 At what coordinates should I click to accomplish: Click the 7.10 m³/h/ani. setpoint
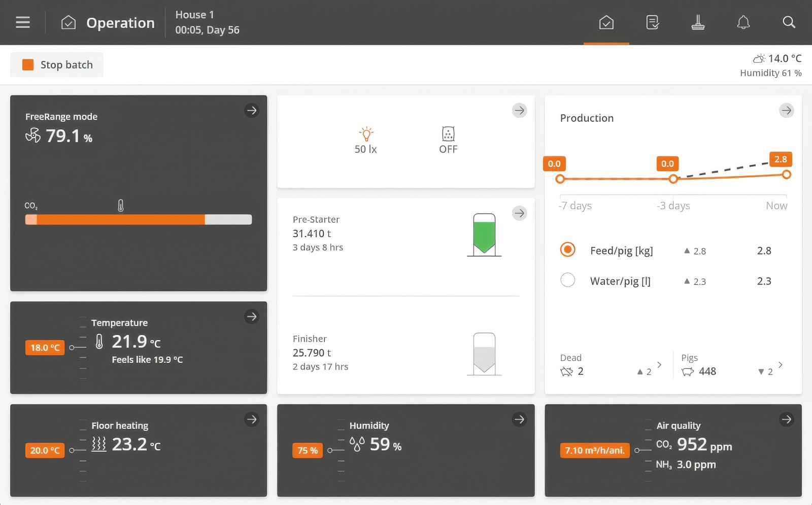(595, 450)
